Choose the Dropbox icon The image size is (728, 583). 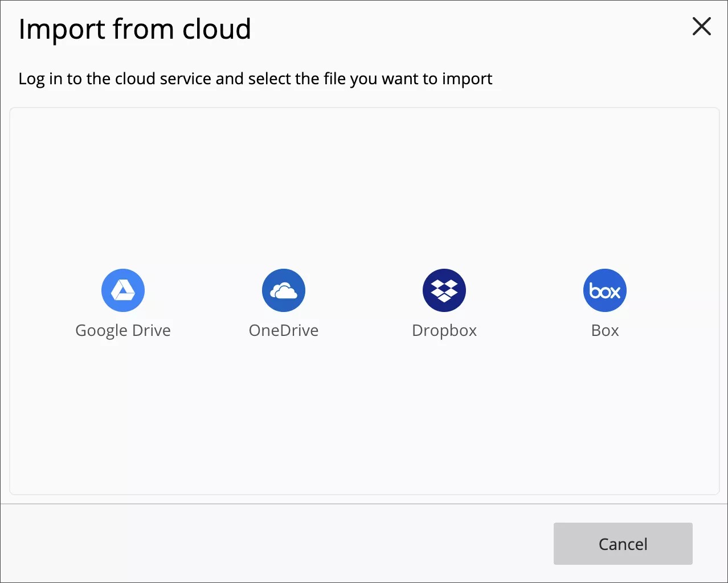pyautogui.click(x=444, y=290)
